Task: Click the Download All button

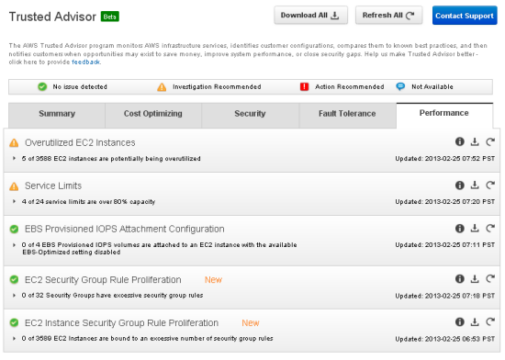Action: point(311,15)
